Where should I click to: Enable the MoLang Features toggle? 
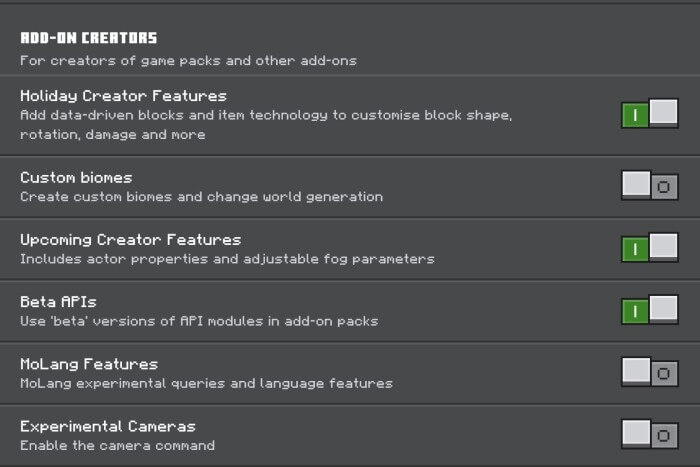click(650, 372)
